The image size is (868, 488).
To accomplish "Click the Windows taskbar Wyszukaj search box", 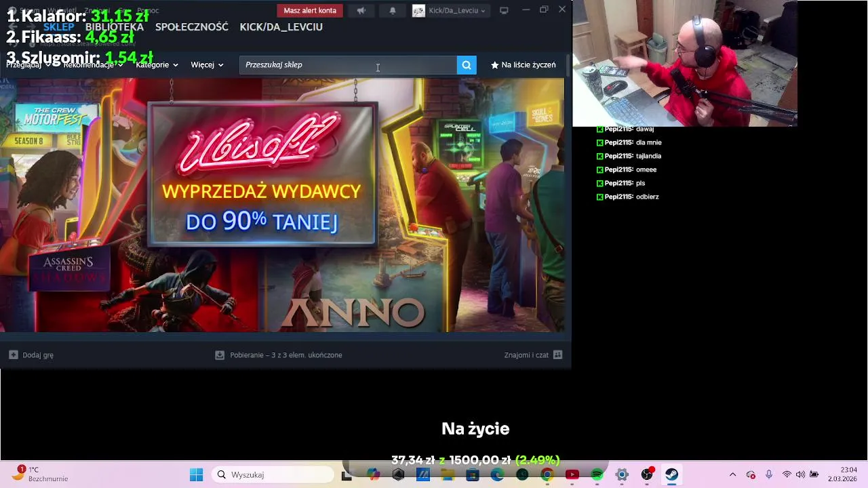I will 273,474.
